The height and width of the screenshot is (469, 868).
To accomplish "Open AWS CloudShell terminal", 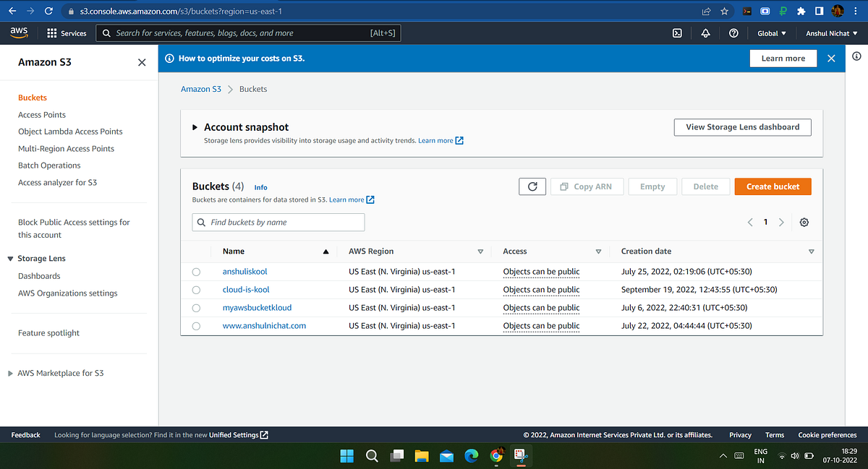I will (x=677, y=33).
